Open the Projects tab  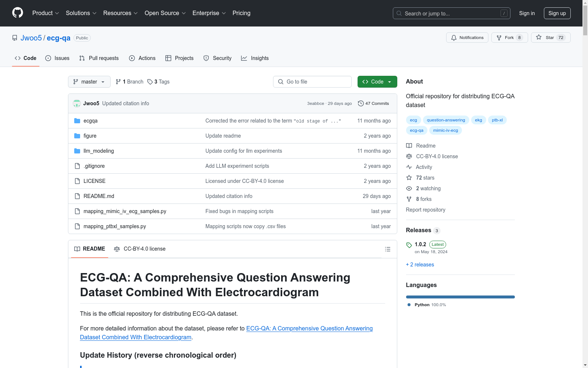coord(179,58)
